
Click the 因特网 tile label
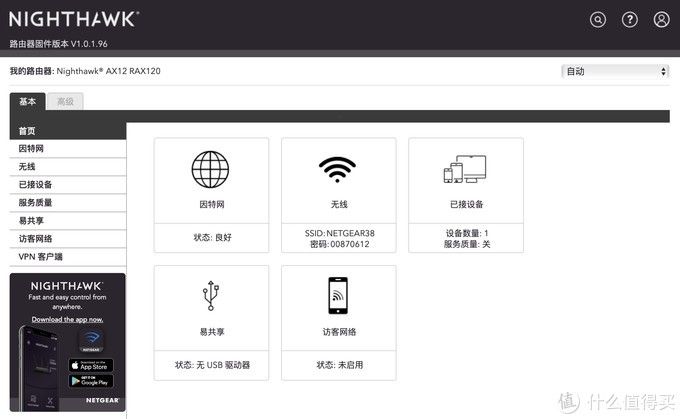pyautogui.click(x=212, y=204)
